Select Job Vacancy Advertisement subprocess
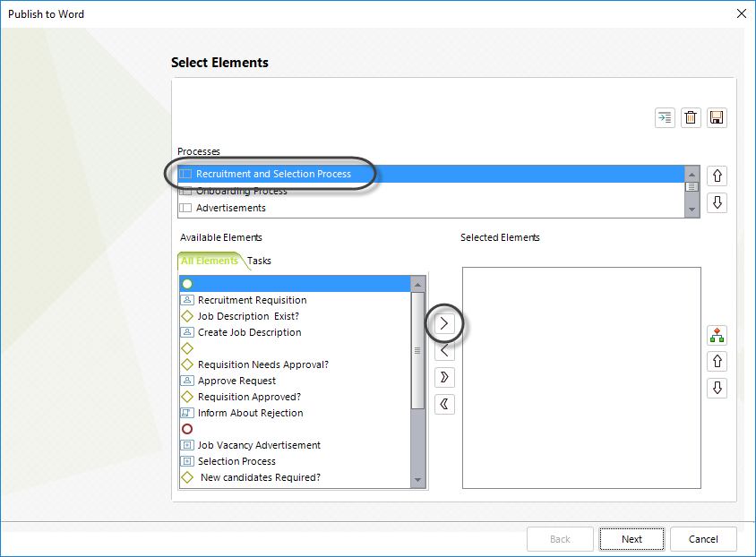Screen dimensions: 756x557 click(x=295, y=445)
